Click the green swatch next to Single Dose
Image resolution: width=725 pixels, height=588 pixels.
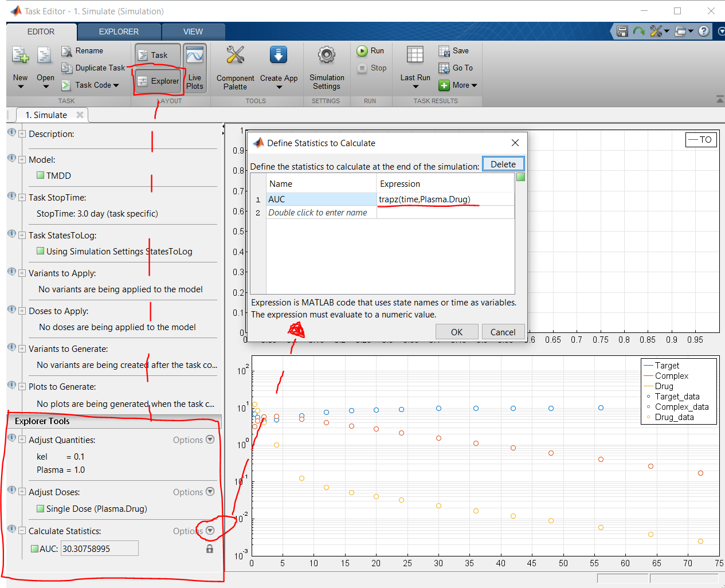(x=40, y=509)
